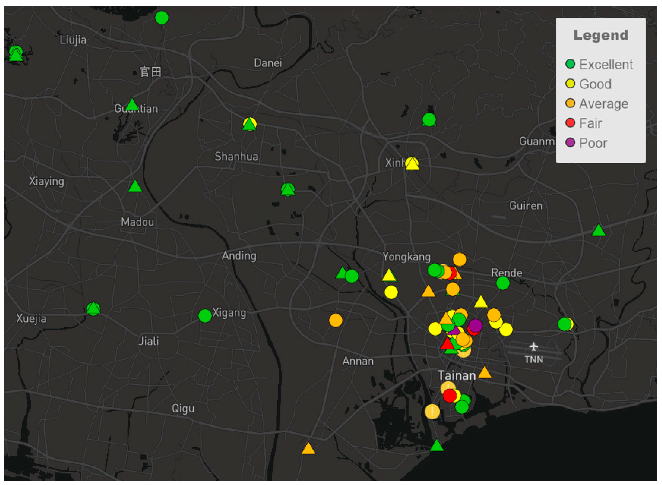The height and width of the screenshot is (485, 662).
Task: Click the TNN airport plane icon
Action: point(534,347)
